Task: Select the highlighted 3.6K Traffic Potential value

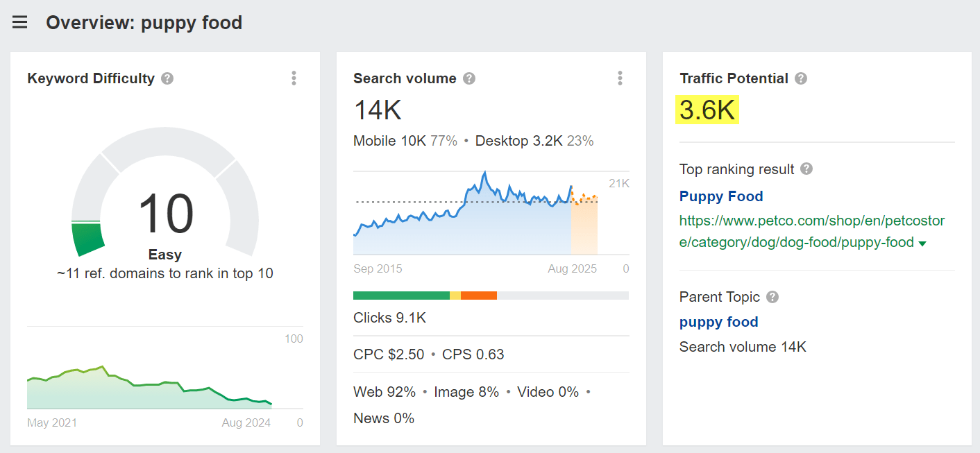Action: point(706,110)
